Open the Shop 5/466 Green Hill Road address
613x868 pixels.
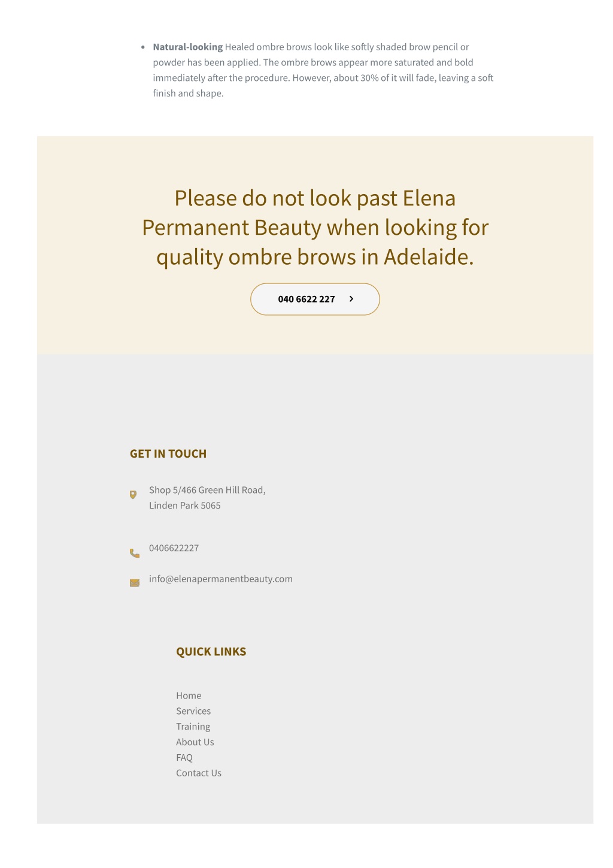[207, 490]
